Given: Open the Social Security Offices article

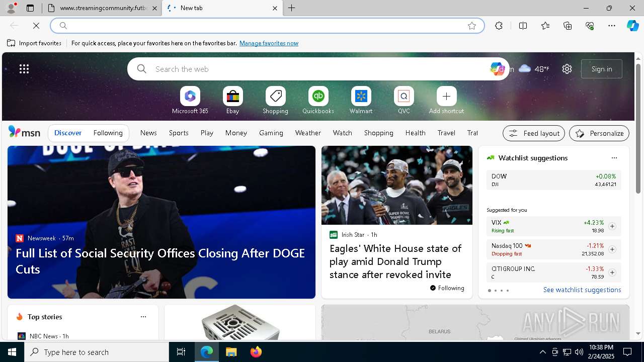Looking at the screenshot, I should tap(160, 261).
